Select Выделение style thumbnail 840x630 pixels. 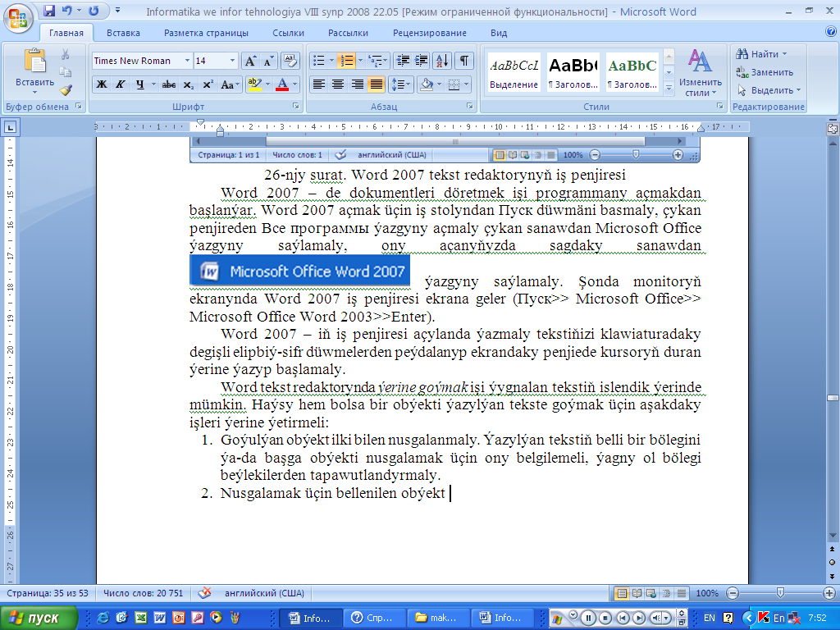pos(514,72)
